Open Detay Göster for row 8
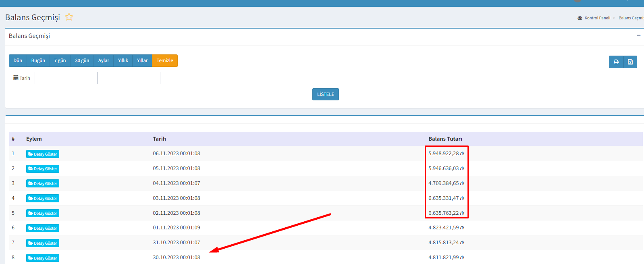This screenshot has width=644, height=264. pyautogui.click(x=43, y=258)
